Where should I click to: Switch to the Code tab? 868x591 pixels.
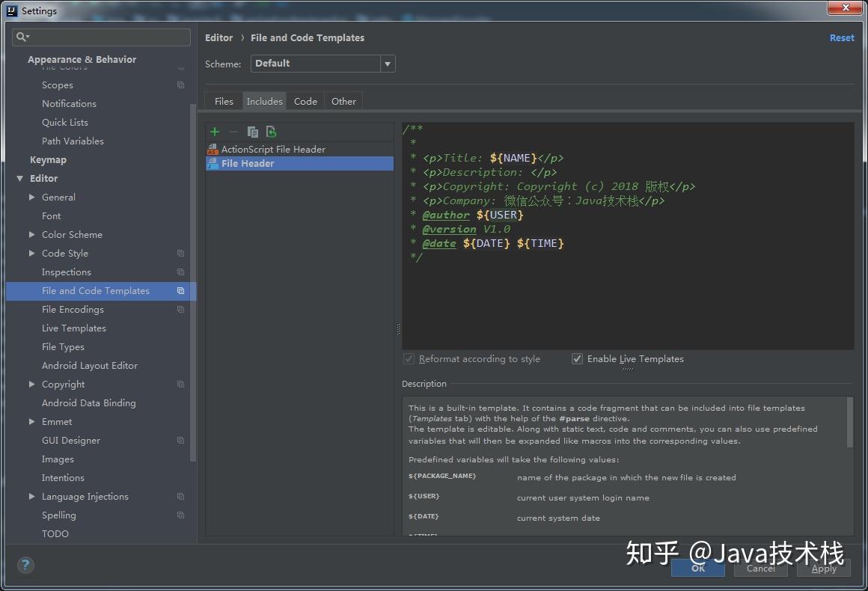pos(305,101)
